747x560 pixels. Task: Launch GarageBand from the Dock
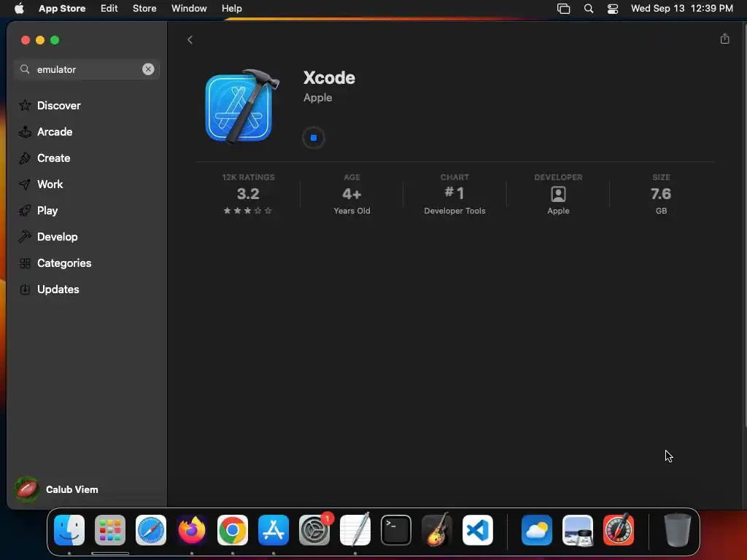point(437,530)
